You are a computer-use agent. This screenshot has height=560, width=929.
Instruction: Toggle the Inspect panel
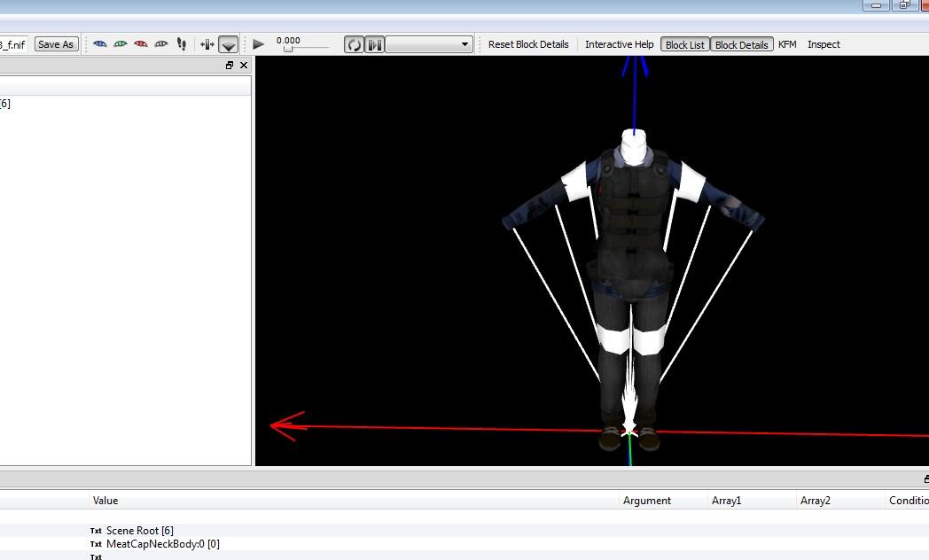coord(824,44)
